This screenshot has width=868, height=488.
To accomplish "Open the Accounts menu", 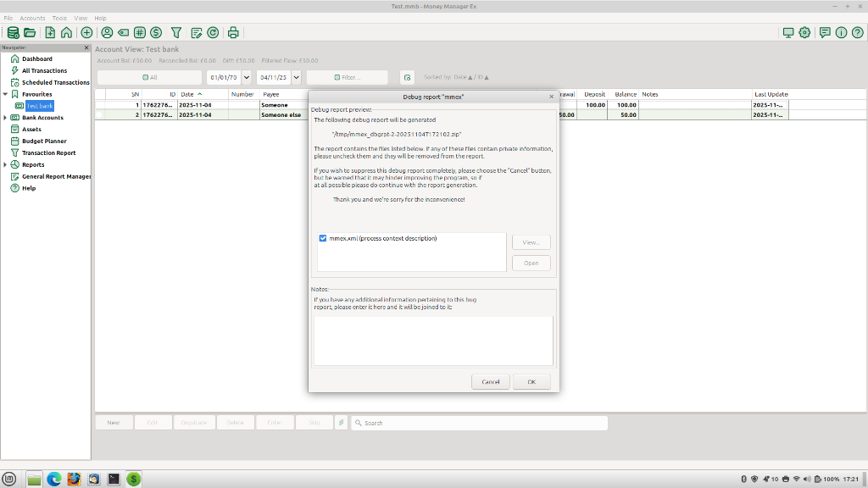I will 32,18.
